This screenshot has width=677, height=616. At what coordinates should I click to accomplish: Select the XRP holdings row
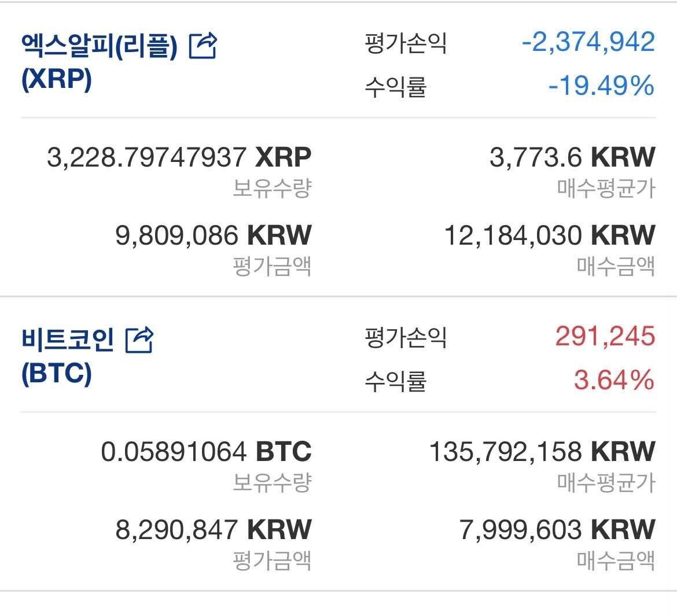tap(179, 168)
